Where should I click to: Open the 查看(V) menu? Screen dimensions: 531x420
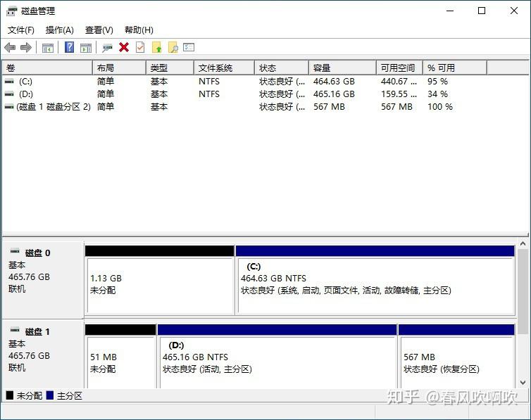pos(99,30)
